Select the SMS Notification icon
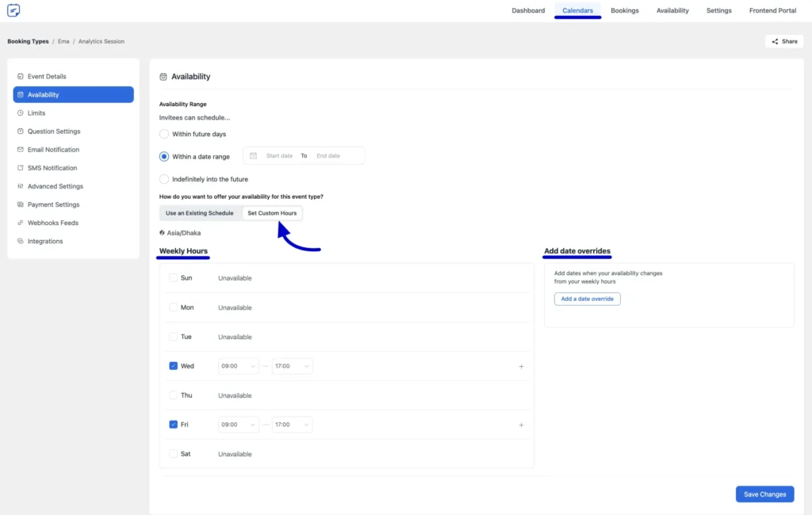Viewport: 812px width, 515px height. click(19, 167)
